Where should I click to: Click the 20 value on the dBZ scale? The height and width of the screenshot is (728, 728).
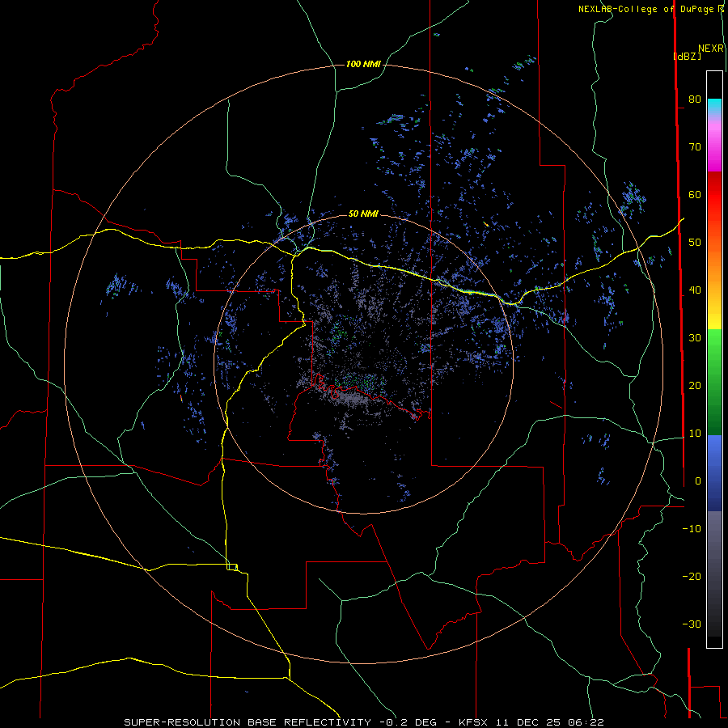(x=695, y=386)
